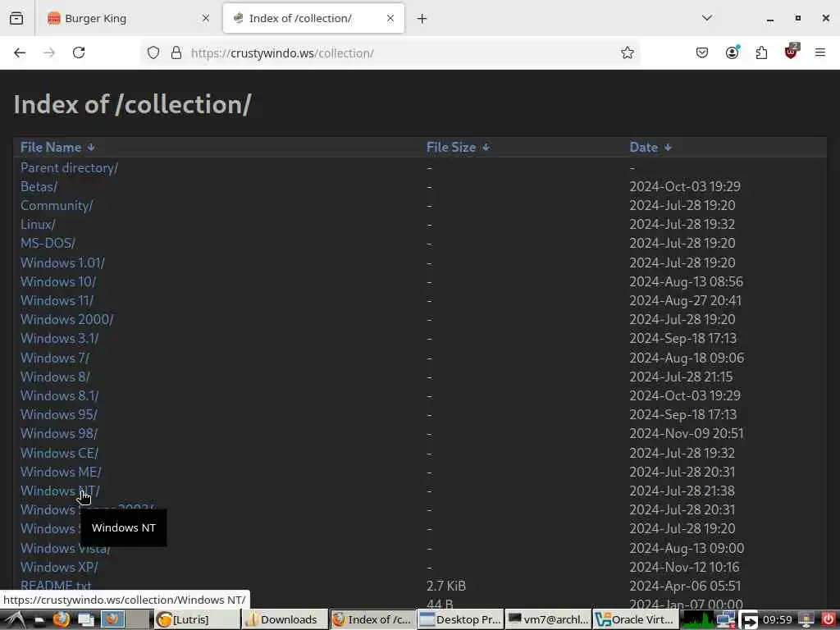Open the Arch Linux start menu icon

[13, 620]
